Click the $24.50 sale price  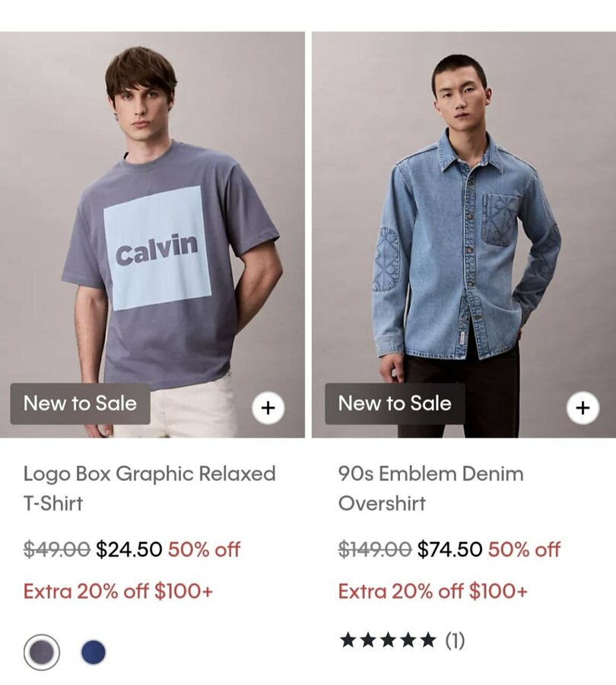[x=129, y=550]
